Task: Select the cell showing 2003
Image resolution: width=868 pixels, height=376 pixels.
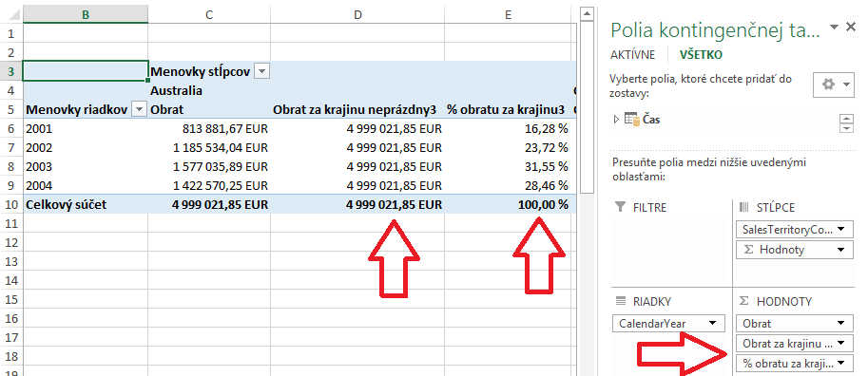Action: pyautogui.click(x=86, y=166)
